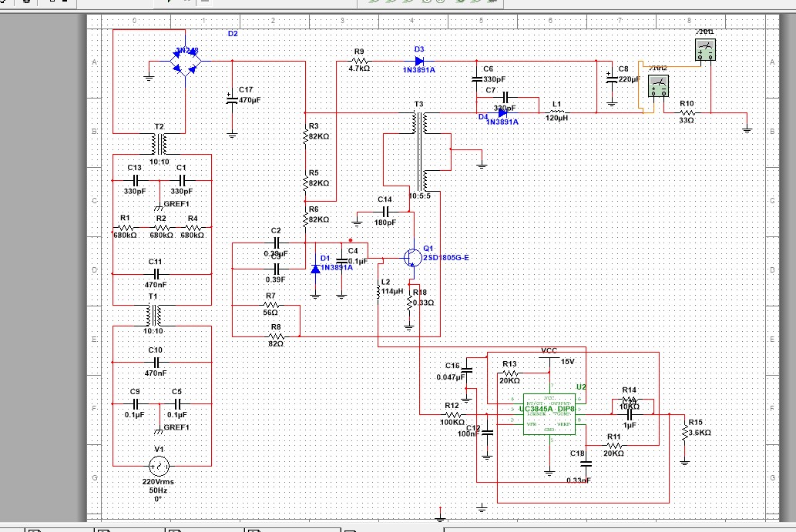Screen dimensions: 796x532
Task: Click the C17 470µF capacitor
Action: (232, 99)
